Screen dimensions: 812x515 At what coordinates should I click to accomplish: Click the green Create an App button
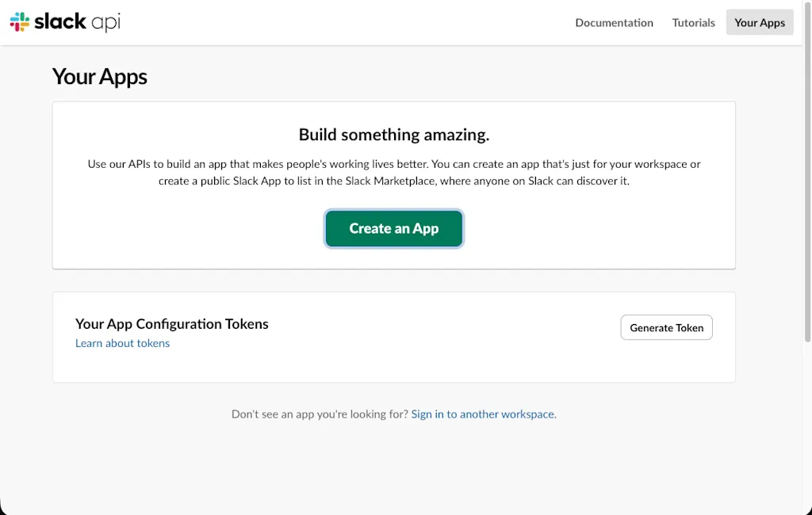(394, 228)
